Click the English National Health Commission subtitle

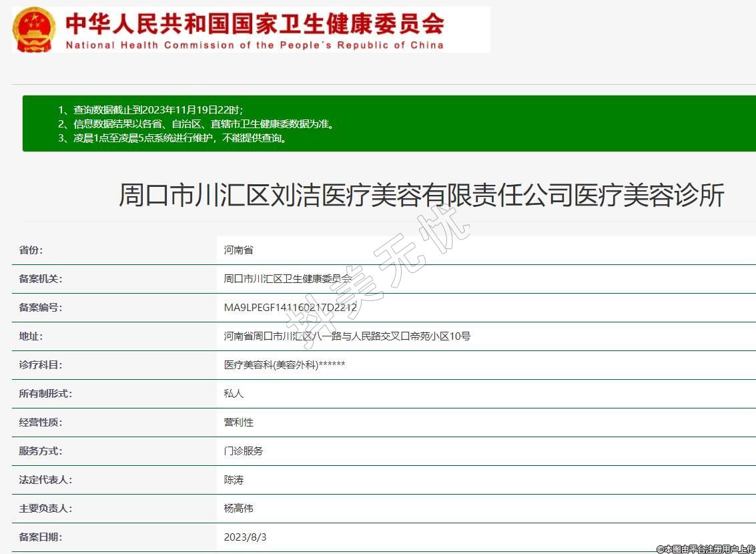click(254, 45)
